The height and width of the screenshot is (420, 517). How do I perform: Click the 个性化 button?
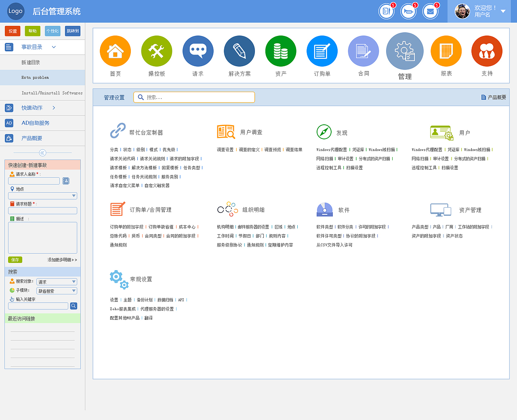(52, 31)
